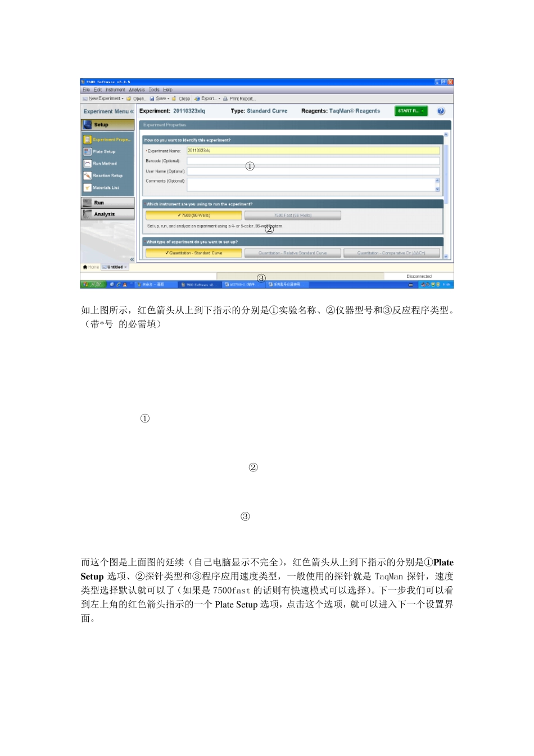Select Quantitation - Standard Curve type
Screen dimensions: 534x756
point(193,253)
